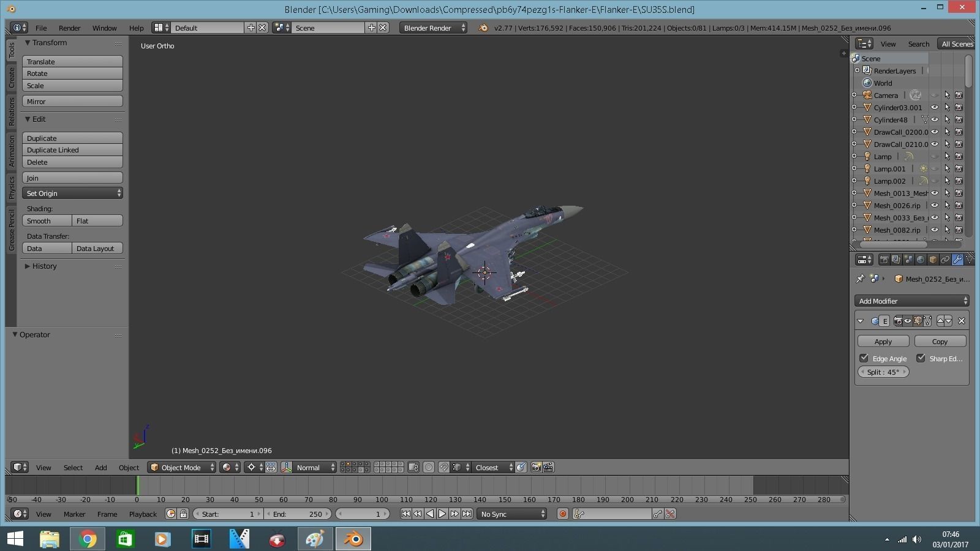Open the Closest snap target dropdown
980x551 pixels.
pos(493,467)
